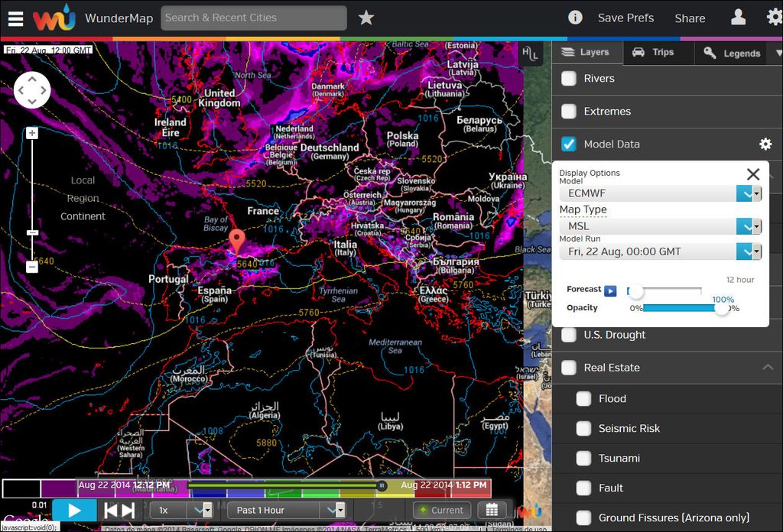Click the Weather Underground logo
783x532 pixels.
pyautogui.click(x=54, y=18)
